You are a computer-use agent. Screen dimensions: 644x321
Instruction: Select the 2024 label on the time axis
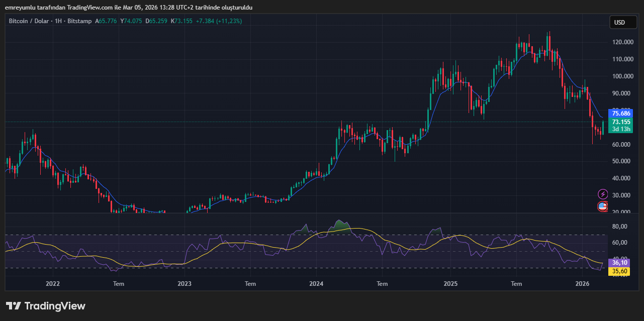(316, 284)
